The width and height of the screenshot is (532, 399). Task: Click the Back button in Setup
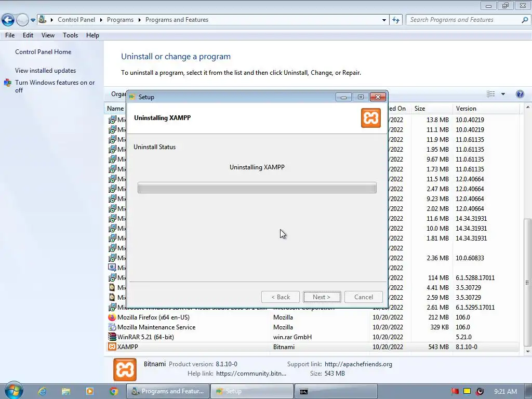pyautogui.click(x=280, y=297)
